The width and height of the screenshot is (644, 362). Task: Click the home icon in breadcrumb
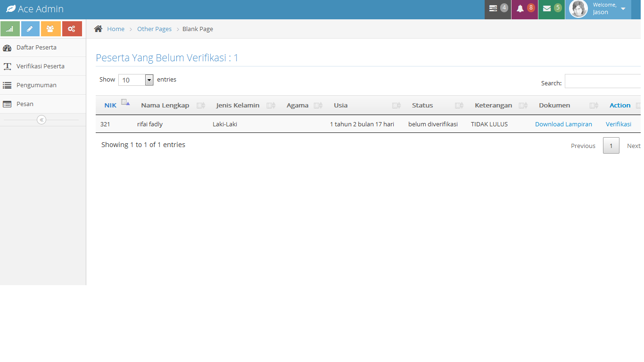click(x=98, y=29)
